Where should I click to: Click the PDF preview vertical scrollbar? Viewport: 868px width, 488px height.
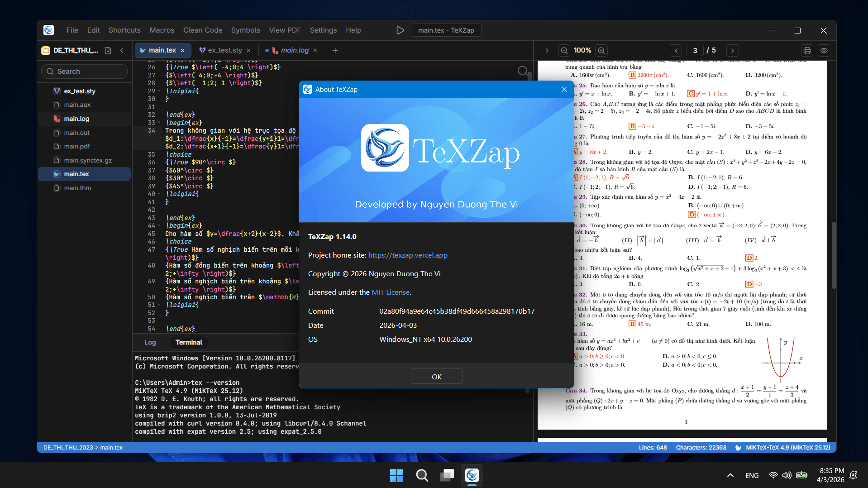833,255
